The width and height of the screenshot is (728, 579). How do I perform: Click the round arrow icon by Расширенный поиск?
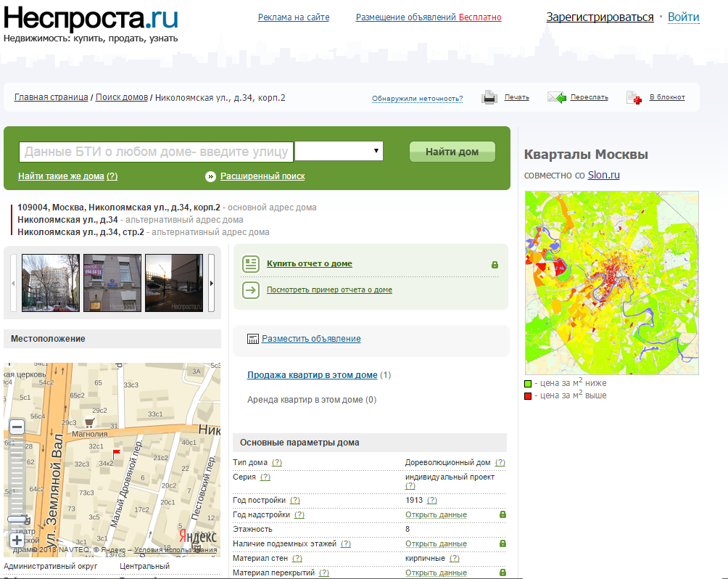pos(210,176)
